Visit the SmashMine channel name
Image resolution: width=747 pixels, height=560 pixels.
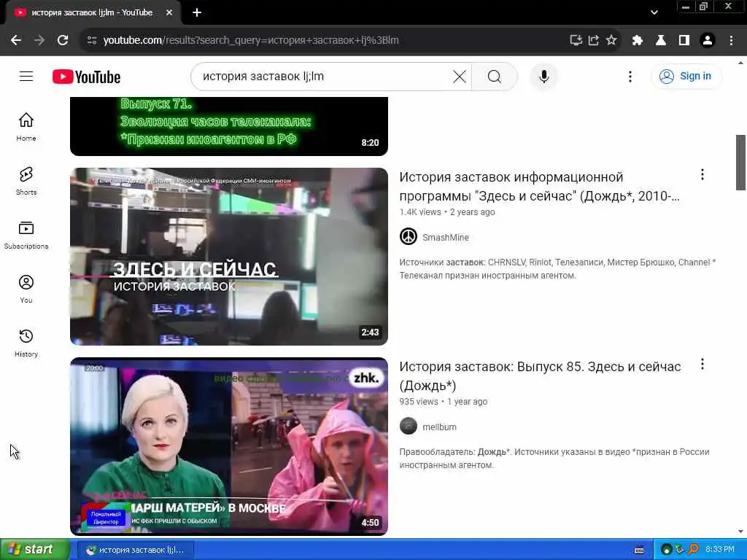(x=446, y=237)
